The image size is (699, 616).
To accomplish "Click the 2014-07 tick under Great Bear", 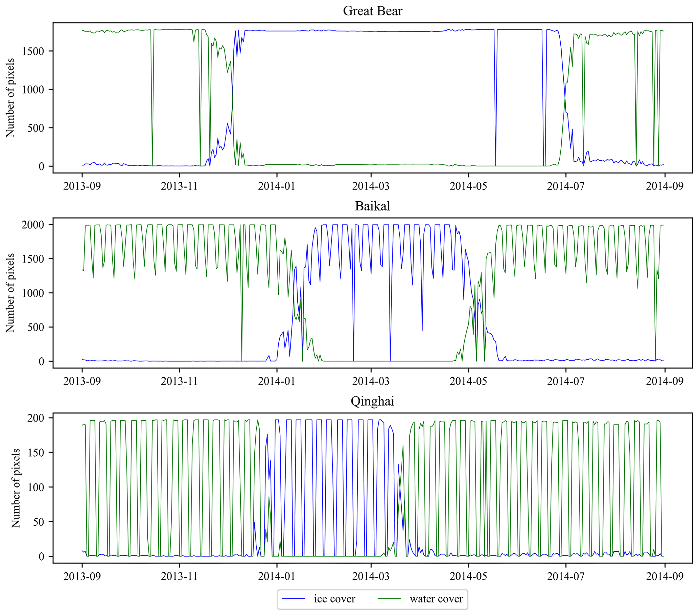I will pyautogui.click(x=566, y=186).
